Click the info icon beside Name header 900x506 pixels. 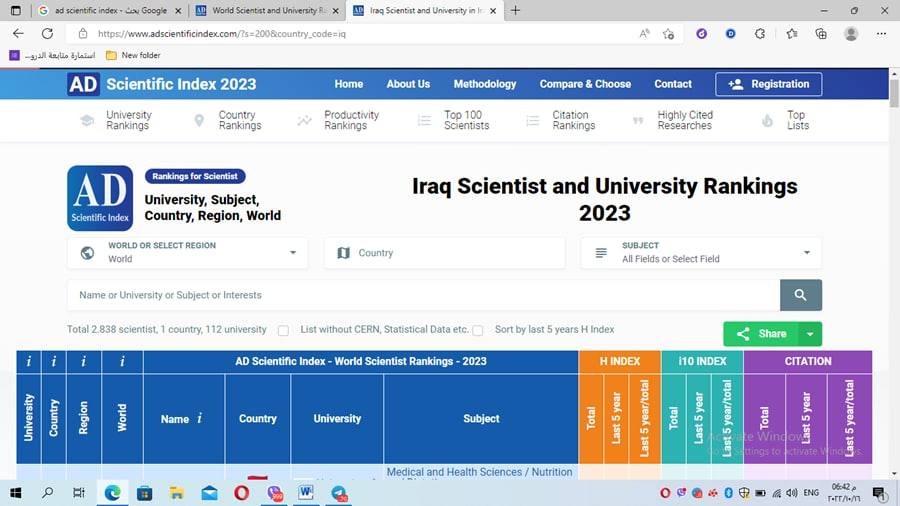pos(200,418)
